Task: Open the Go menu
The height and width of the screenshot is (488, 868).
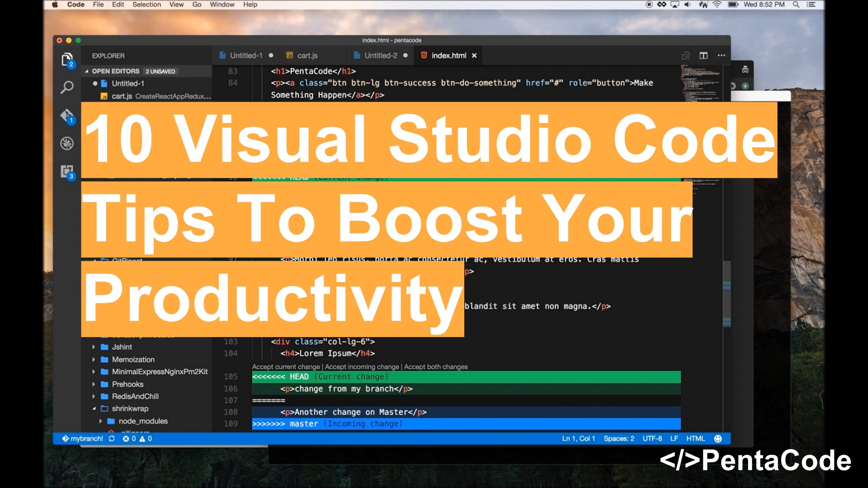Action: pos(197,5)
